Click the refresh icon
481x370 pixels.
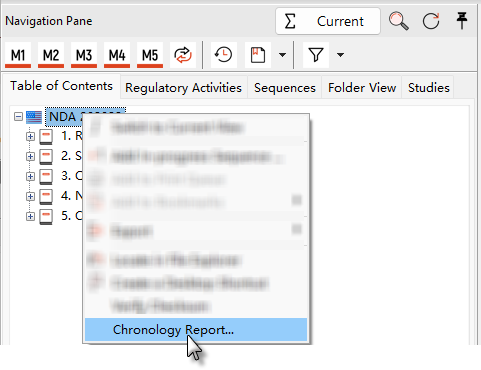point(431,21)
